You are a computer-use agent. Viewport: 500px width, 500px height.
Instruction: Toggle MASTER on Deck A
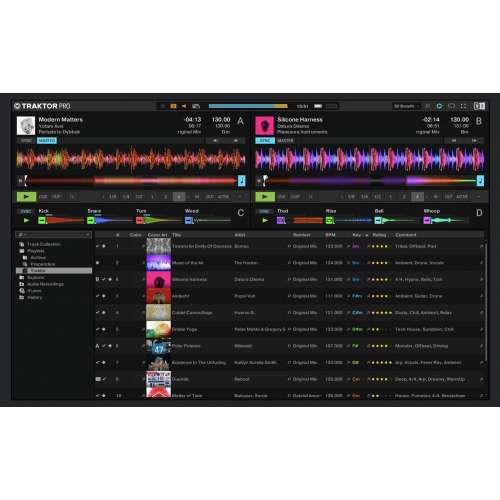tap(47, 141)
